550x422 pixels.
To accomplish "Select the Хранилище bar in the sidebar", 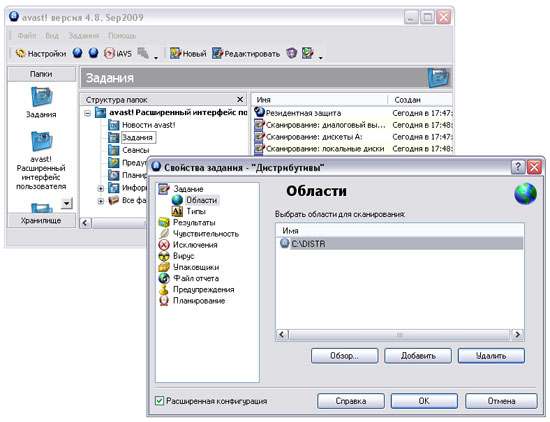I will 41,220.
